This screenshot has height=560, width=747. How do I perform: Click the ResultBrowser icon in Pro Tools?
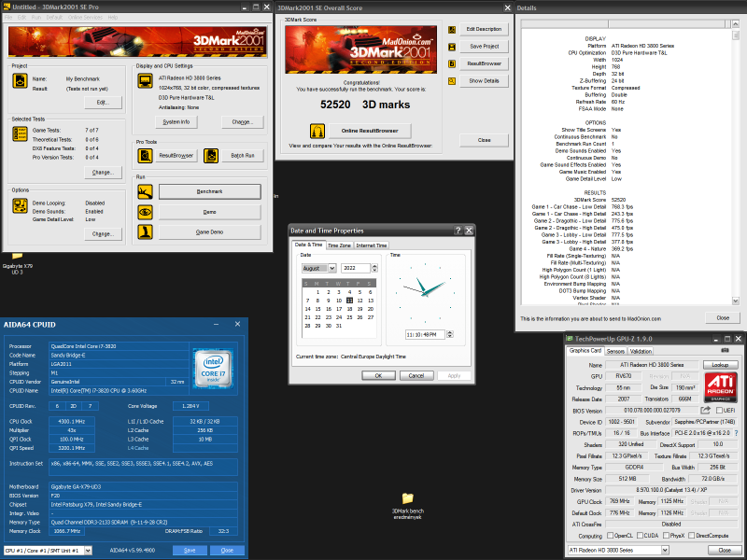coord(146,156)
